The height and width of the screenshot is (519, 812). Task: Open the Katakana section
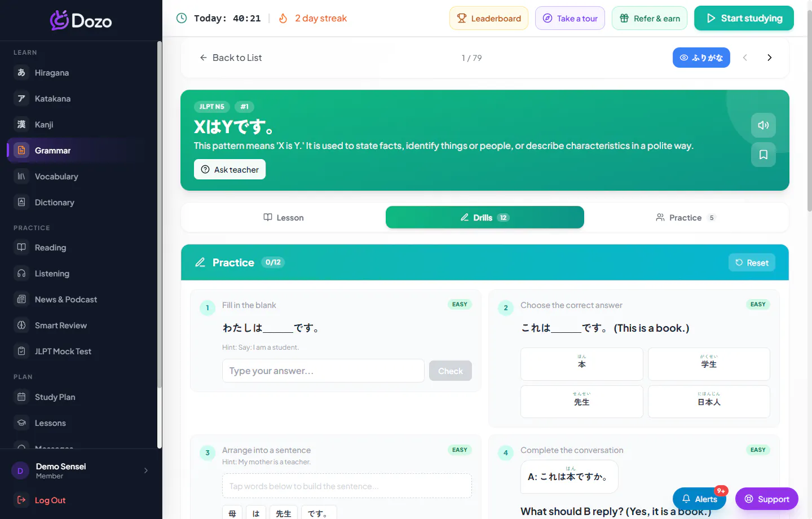click(79, 99)
